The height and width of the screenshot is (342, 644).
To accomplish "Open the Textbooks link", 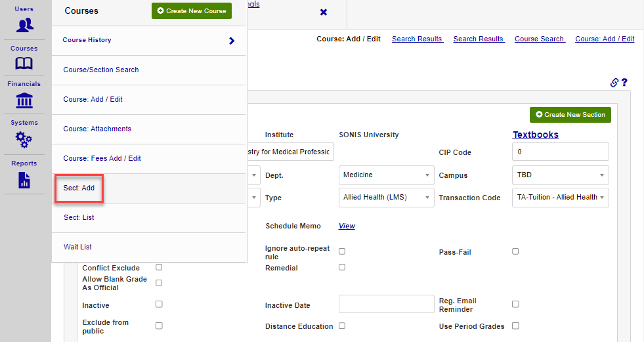I will pos(535,135).
